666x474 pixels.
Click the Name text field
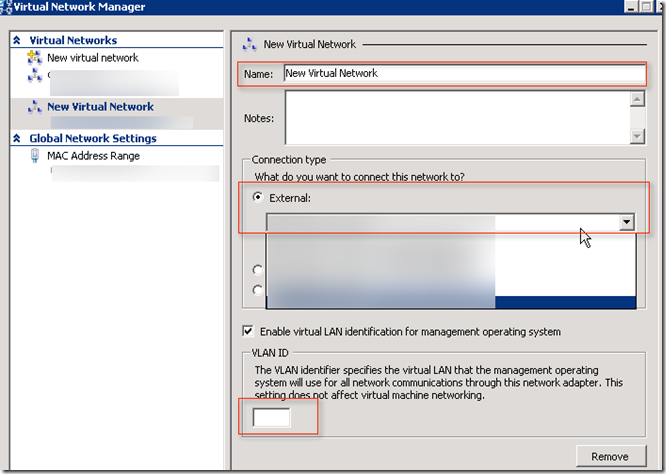click(x=460, y=73)
